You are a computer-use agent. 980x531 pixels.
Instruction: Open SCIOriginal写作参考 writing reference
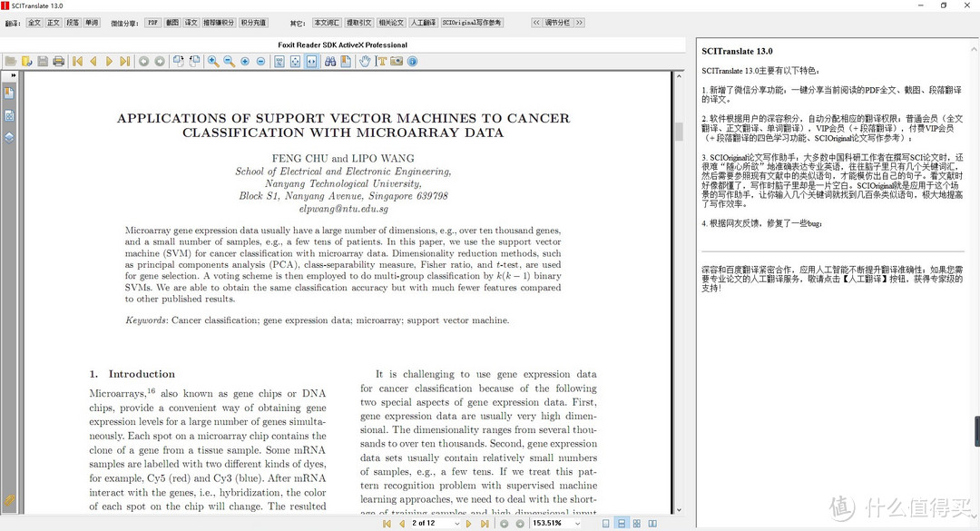(472, 23)
